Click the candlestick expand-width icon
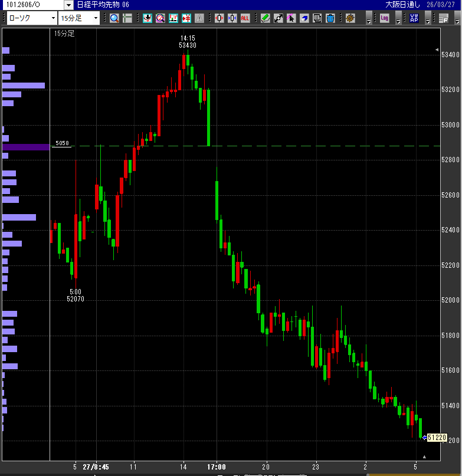 pos(219,18)
